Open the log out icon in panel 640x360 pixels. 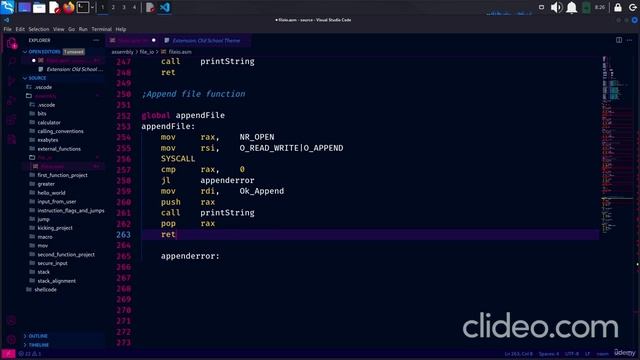[x=633, y=7]
